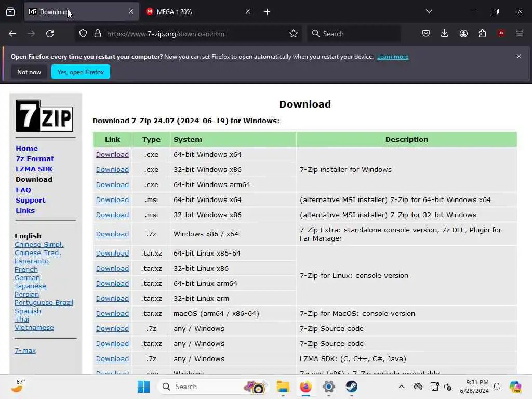Viewport: 532px width, 399px height.
Task: Download .tar.xz for 32-bit Linux x86
Action: coord(112,269)
